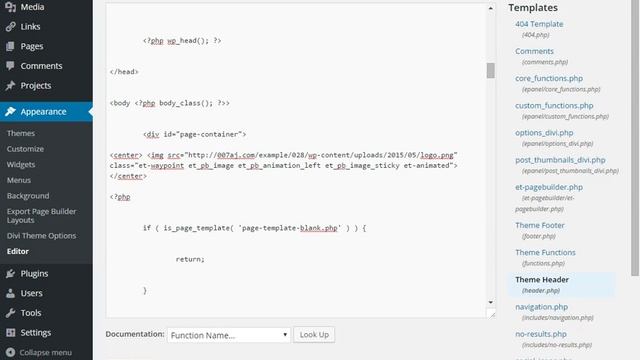Viewport: 640px width, 360px height.
Task: Click the Comments bubble icon
Action: point(11,66)
